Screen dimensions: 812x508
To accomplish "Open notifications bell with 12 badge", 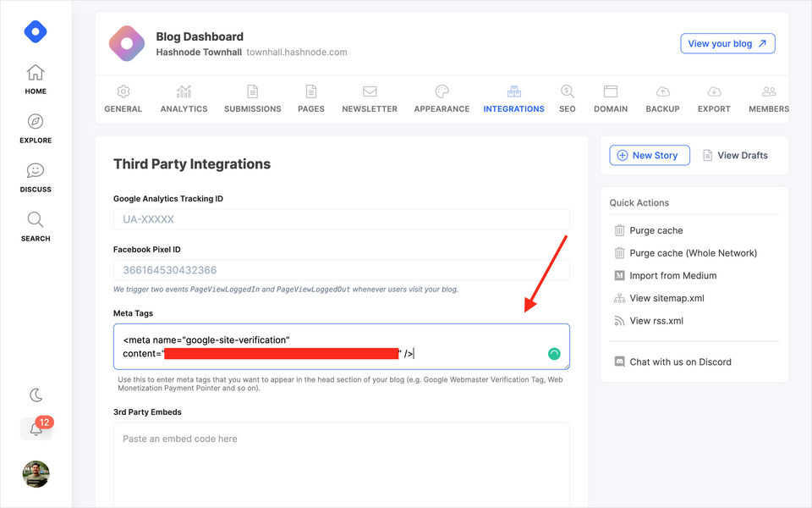I will click(x=36, y=429).
